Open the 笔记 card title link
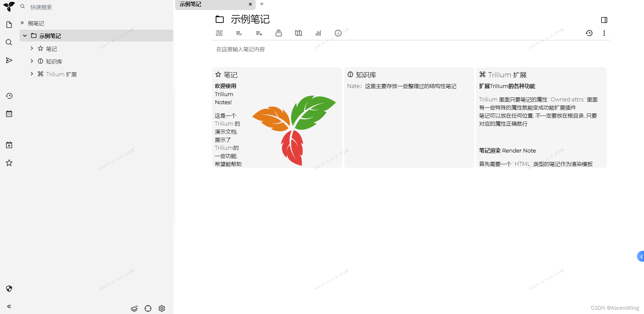The width and height of the screenshot is (644, 314). (x=230, y=75)
